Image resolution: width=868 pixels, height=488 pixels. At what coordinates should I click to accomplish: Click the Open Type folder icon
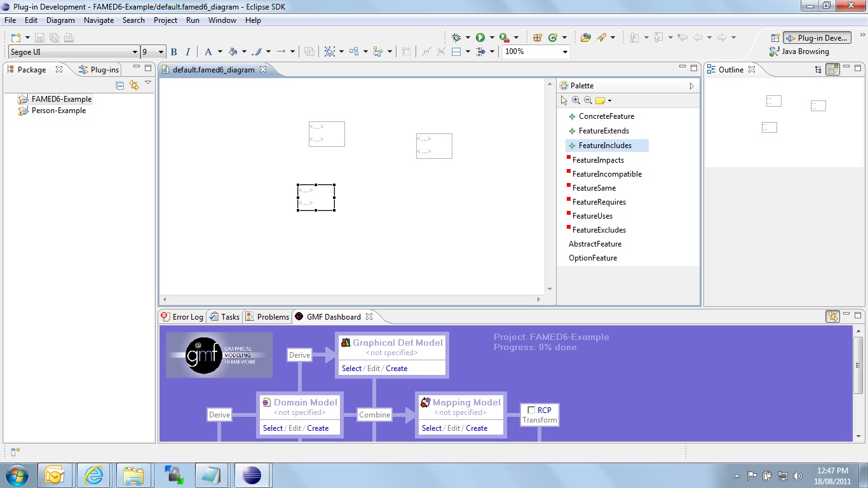(x=586, y=37)
